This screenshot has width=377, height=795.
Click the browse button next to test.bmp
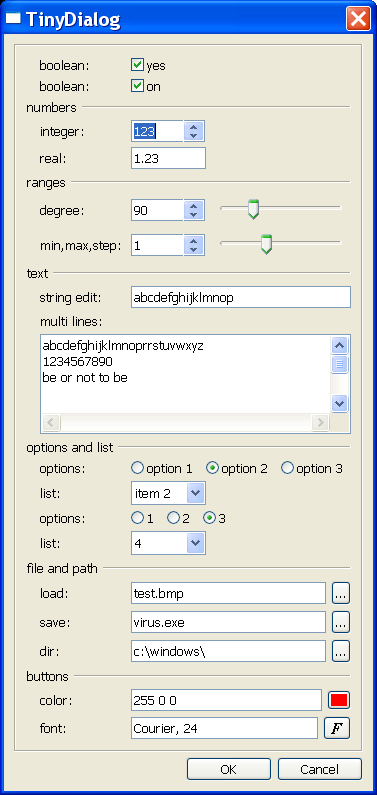point(341,593)
